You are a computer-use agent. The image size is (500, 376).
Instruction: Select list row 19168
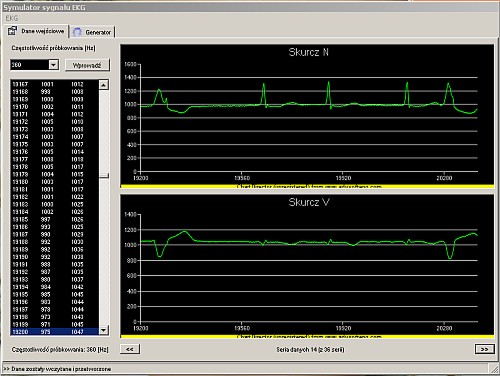coord(55,92)
